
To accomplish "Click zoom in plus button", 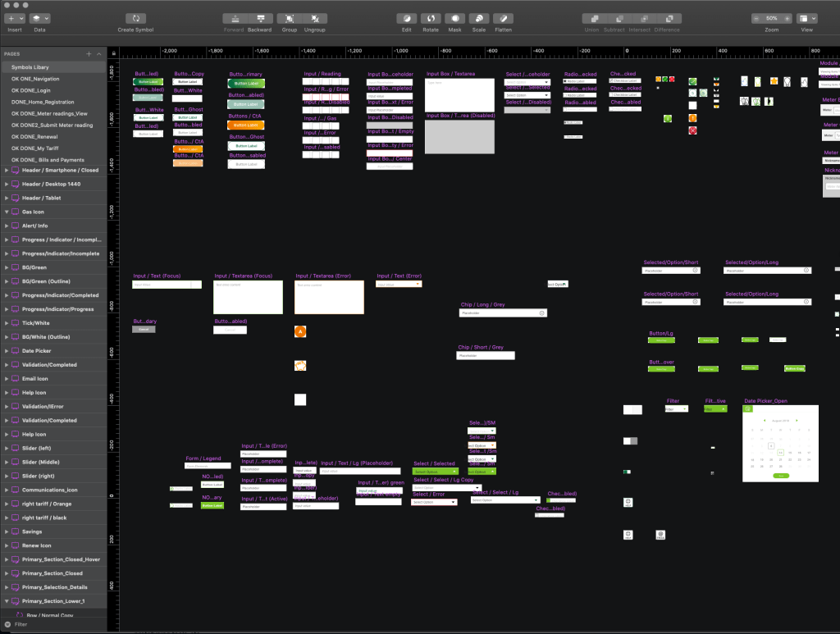I will [x=787, y=18].
